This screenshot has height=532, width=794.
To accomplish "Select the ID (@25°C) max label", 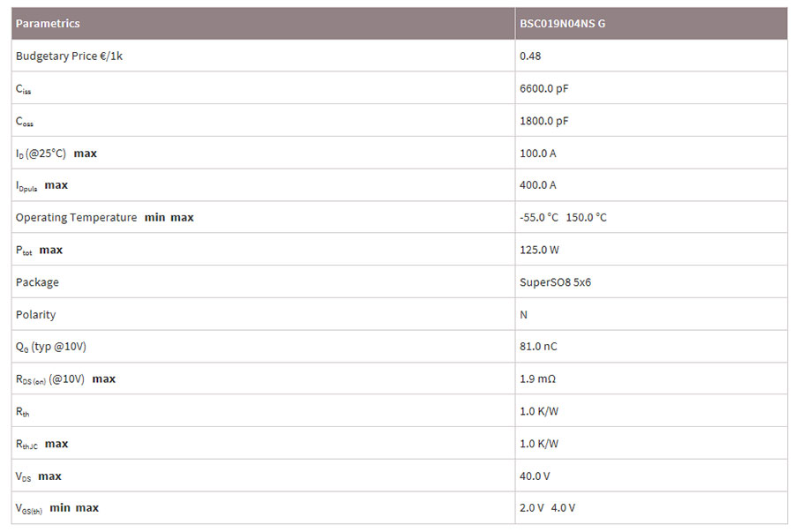I will (56, 154).
